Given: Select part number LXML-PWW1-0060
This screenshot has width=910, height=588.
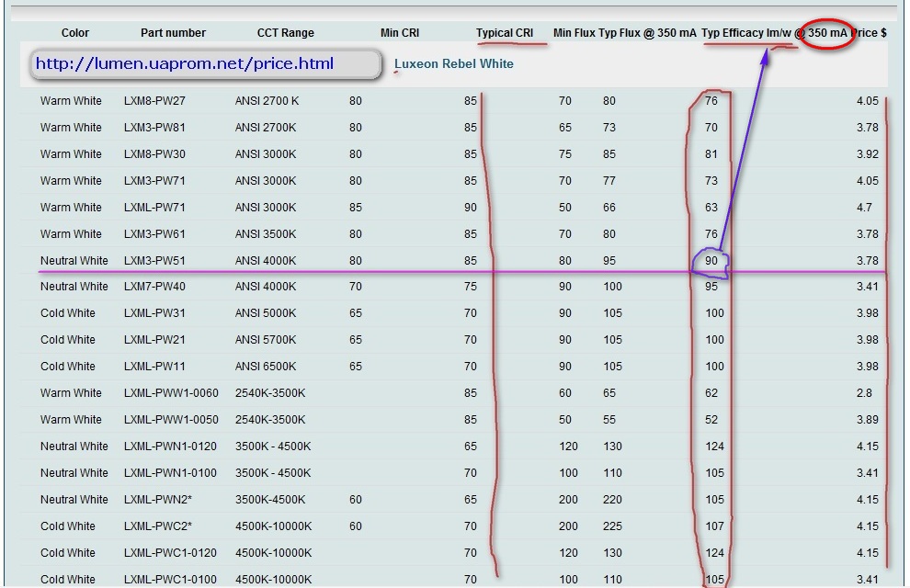Looking at the screenshot, I should pyautogui.click(x=171, y=393).
